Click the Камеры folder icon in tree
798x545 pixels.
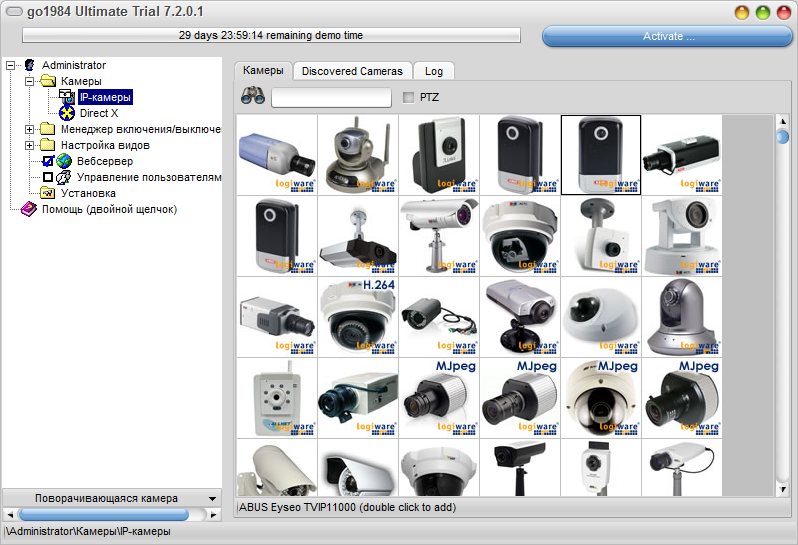pos(48,81)
